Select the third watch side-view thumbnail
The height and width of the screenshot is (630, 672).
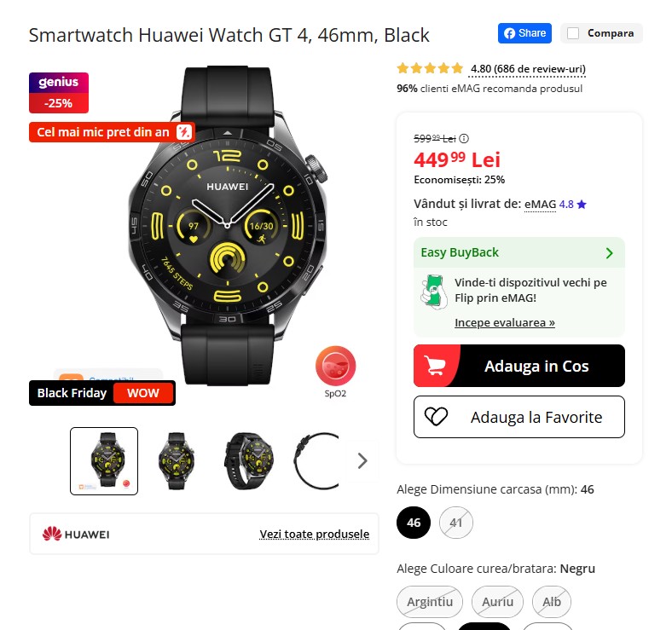click(x=248, y=461)
